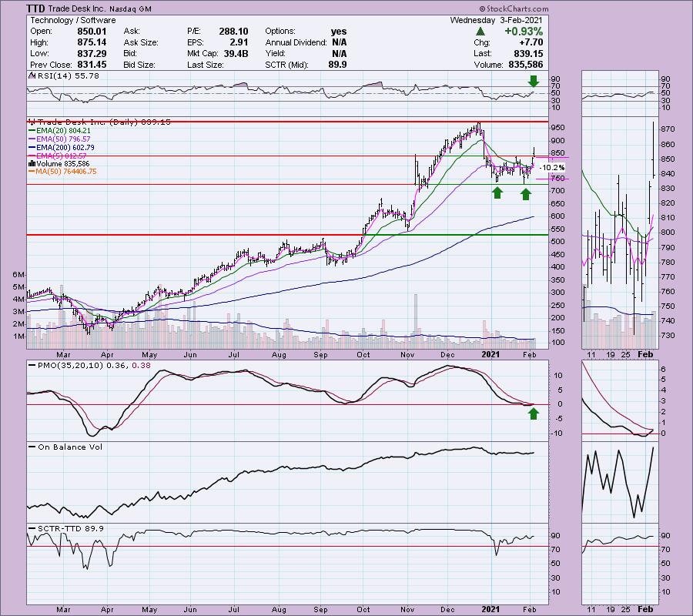This screenshot has height=616, width=693.
Task: Click the High value 875.14
Action: pyautogui.click(x=92, y=42)
